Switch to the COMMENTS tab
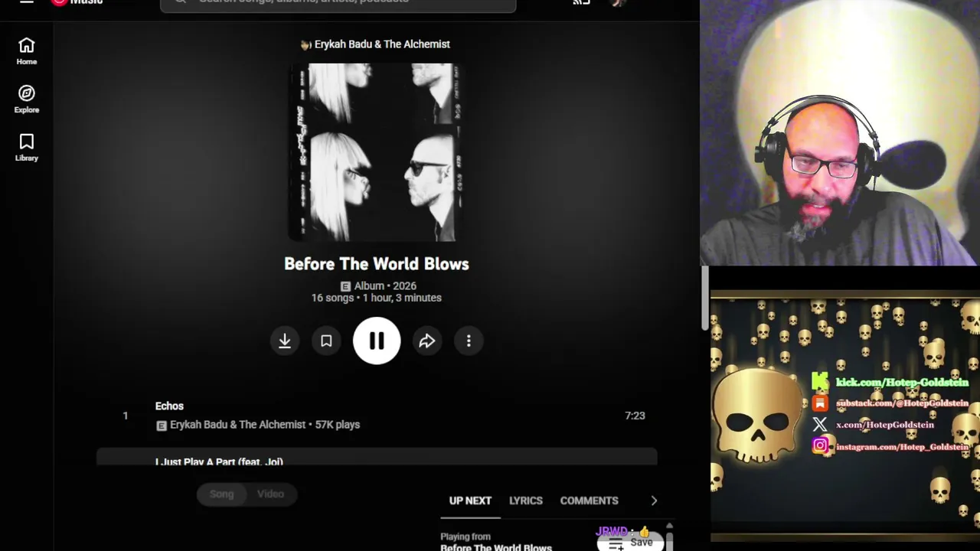980x551 pixels. click(589, 500)
